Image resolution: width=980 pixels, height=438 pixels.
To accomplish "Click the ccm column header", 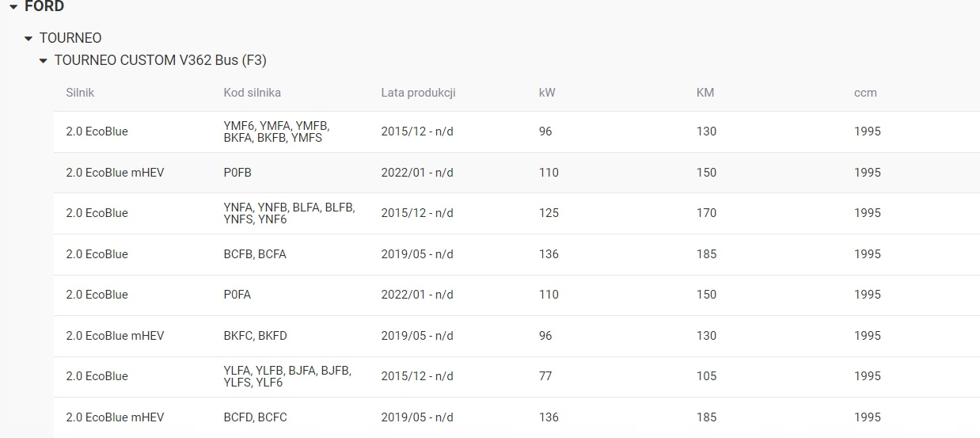I will [865, 93].
